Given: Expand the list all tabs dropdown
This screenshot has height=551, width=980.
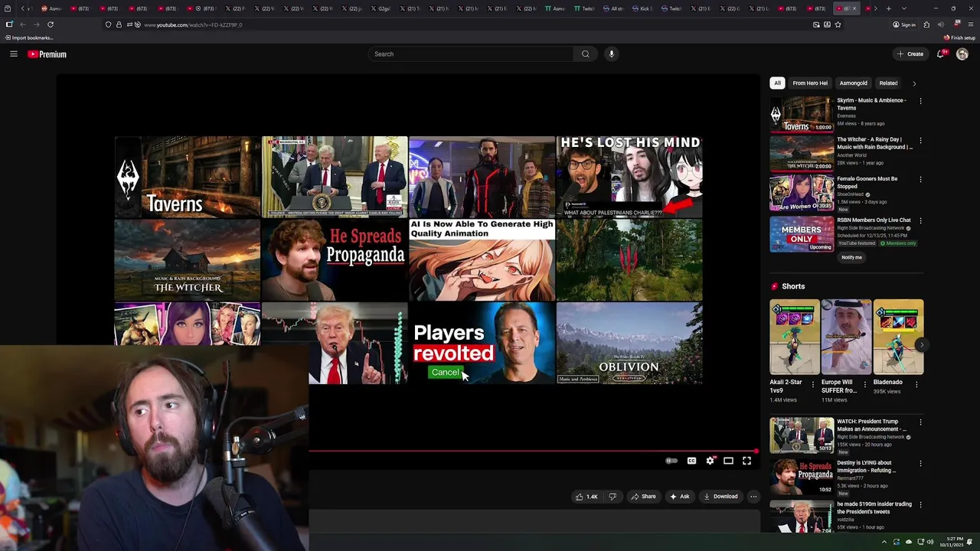Looking at the screenshot, I should coord(904,8).
